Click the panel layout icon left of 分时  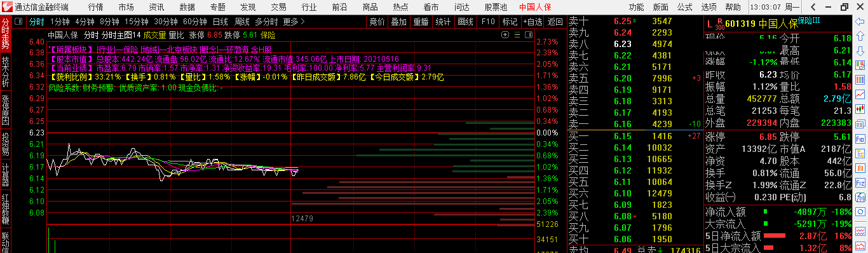click(19, 22)
